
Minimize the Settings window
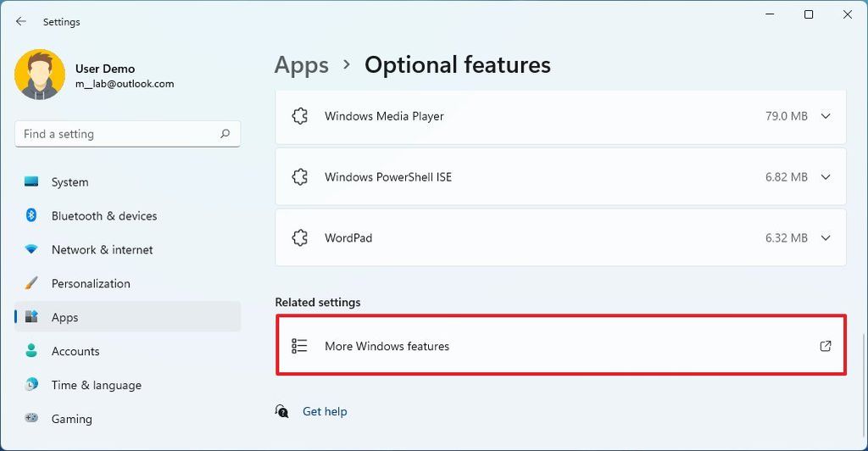(x=770, y=14)
